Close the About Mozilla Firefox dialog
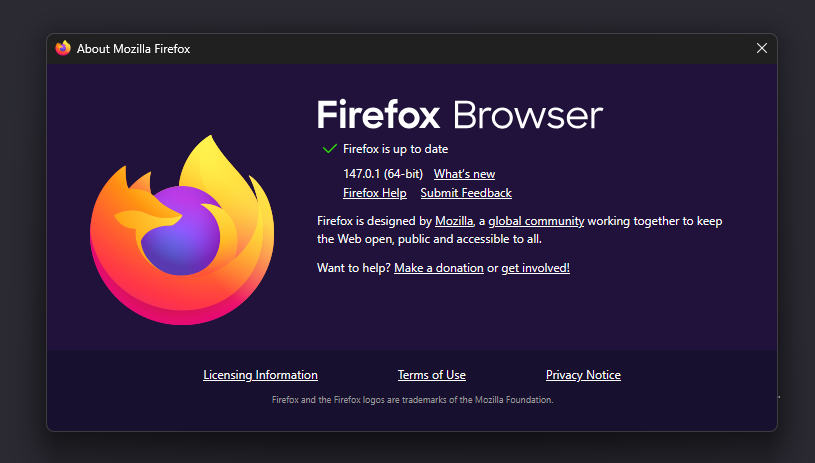 761,48
